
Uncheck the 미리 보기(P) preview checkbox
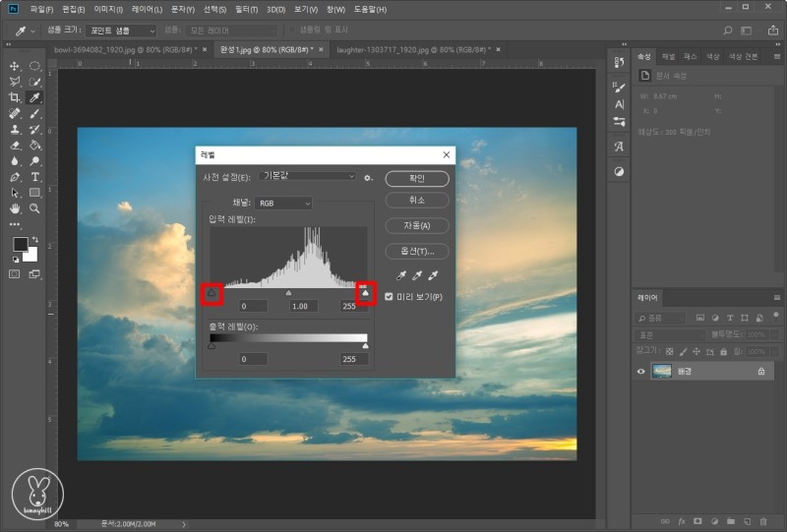pyautogui.click(x=390, y=297)
